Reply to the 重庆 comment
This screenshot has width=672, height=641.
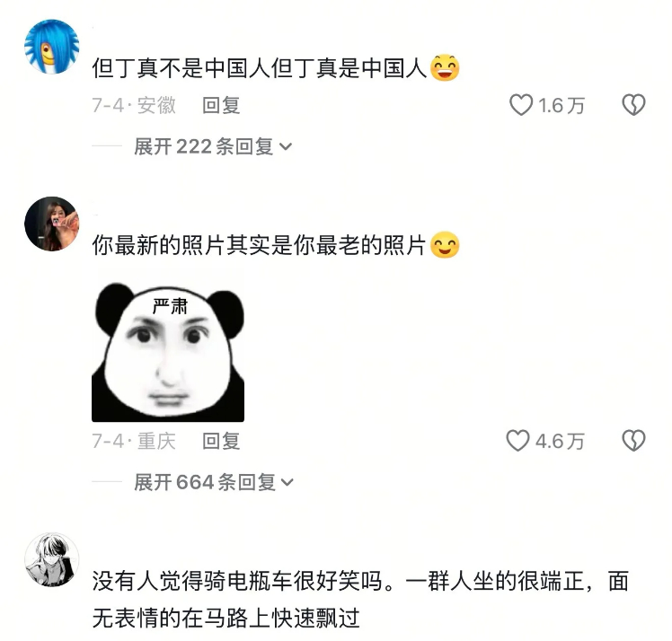(x=221, y=441)
